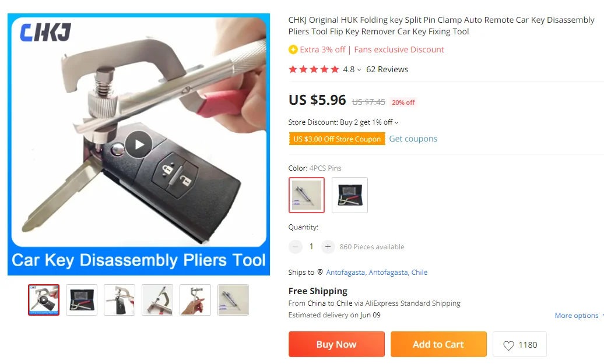The height and width of the screenshot is (364, 604).
Task: Select the black case thumbnail image
Action: [x=82, y=300]
